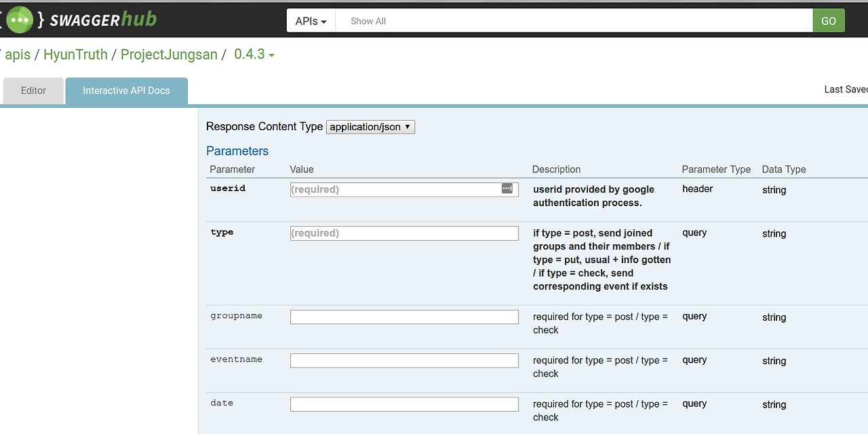
Task: Click the SwaggerHub logo icon
Action: point(20,20)
